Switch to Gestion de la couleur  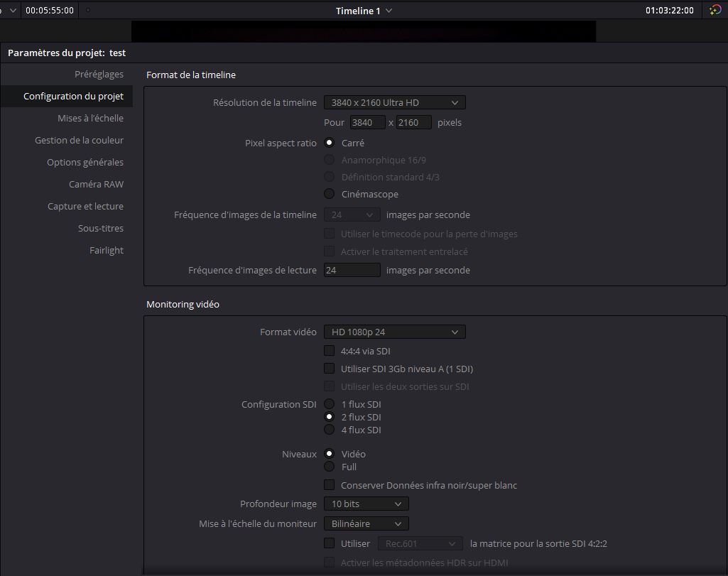pos(79,141)
